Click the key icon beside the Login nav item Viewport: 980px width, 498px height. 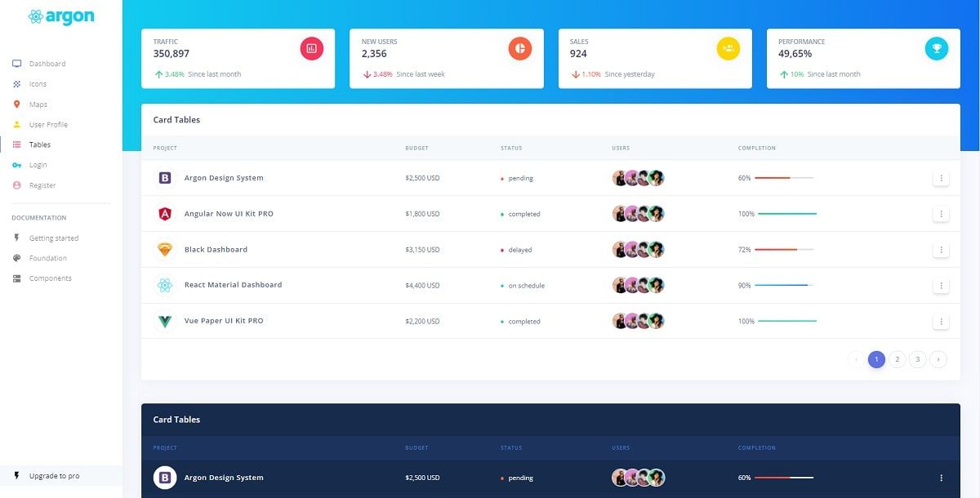pos(18,165)
